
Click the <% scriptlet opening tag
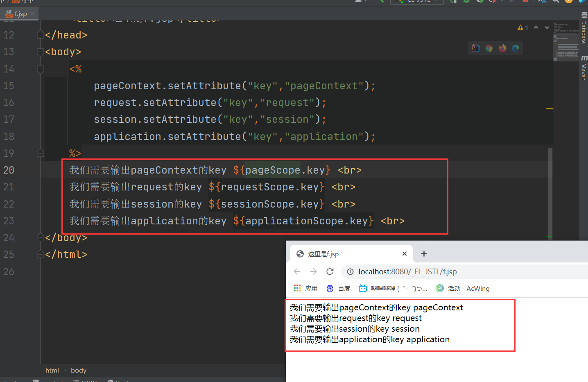[x=76, y=69]
